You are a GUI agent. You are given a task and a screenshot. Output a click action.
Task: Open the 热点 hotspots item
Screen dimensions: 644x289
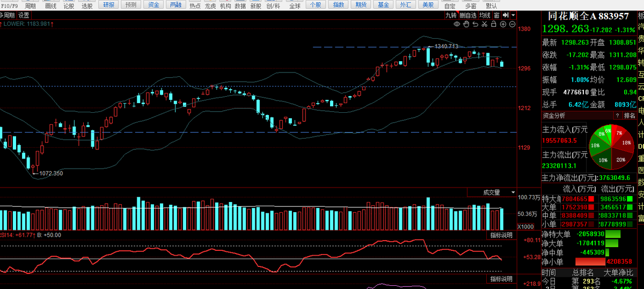(x=195, y=6)
